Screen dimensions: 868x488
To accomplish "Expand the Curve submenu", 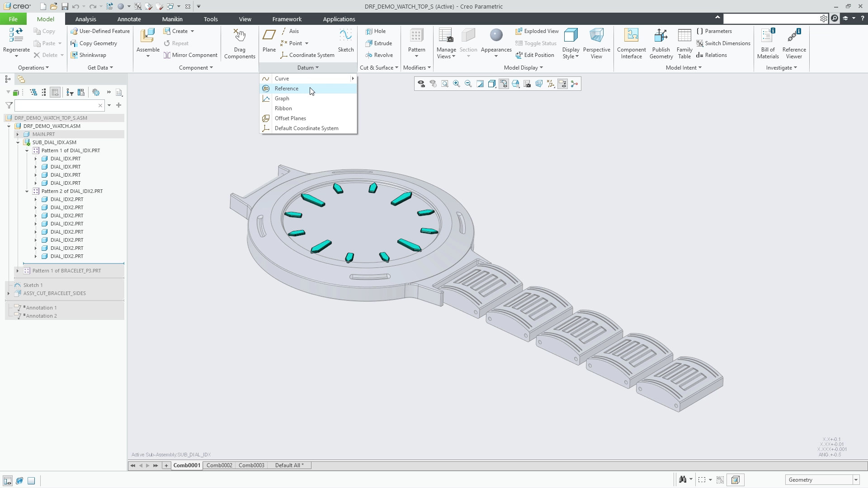I will click(308, 79).
